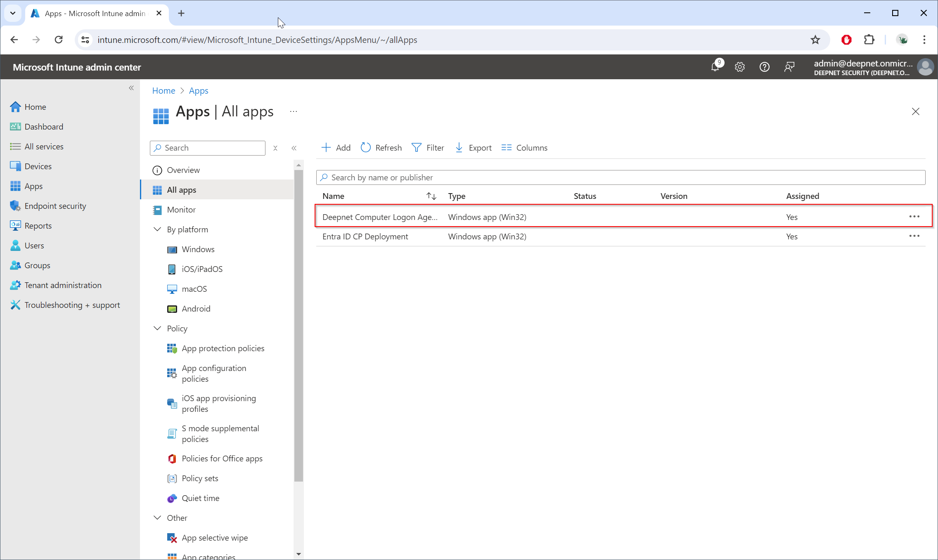Click Add to create an app
Viewport: 938px width, 560px height.
pyautogui.click(x=336, y=148)
